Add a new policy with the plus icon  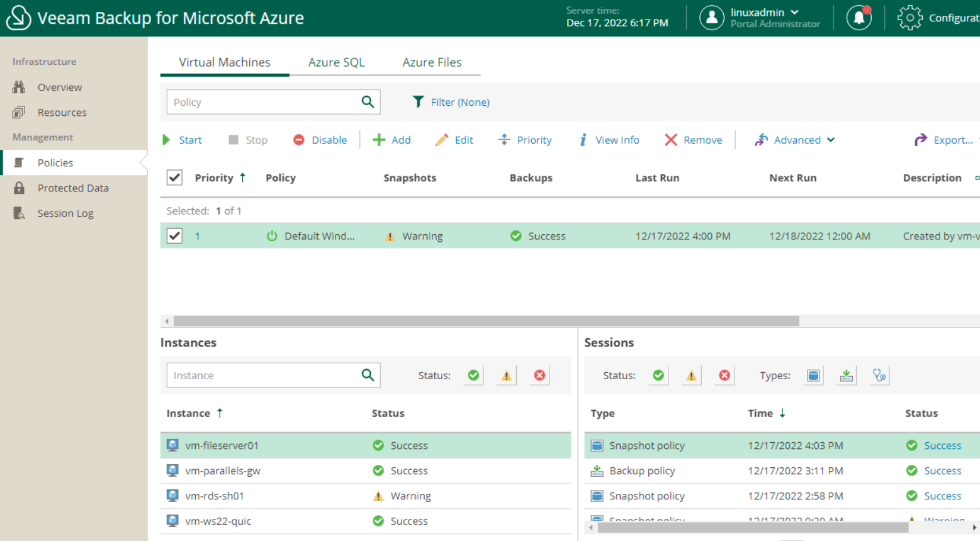[x=391, y=140]
